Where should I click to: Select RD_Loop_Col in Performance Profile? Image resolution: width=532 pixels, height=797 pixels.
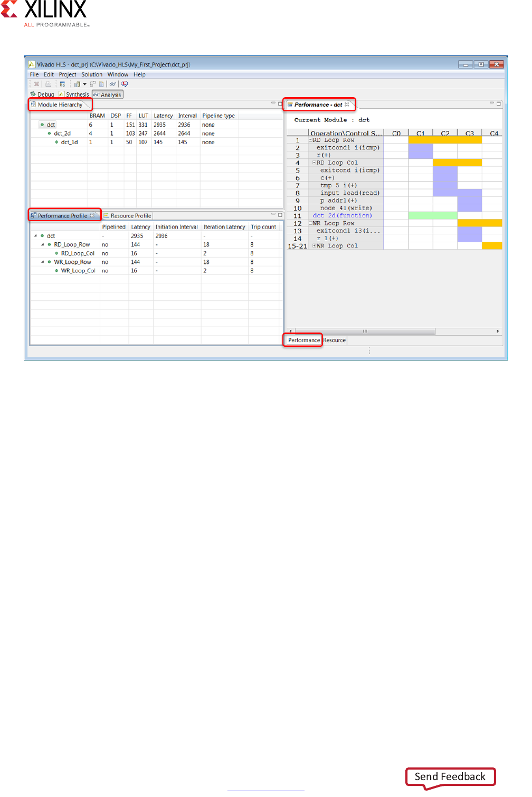pyautogui.click(x=78, y=253)
